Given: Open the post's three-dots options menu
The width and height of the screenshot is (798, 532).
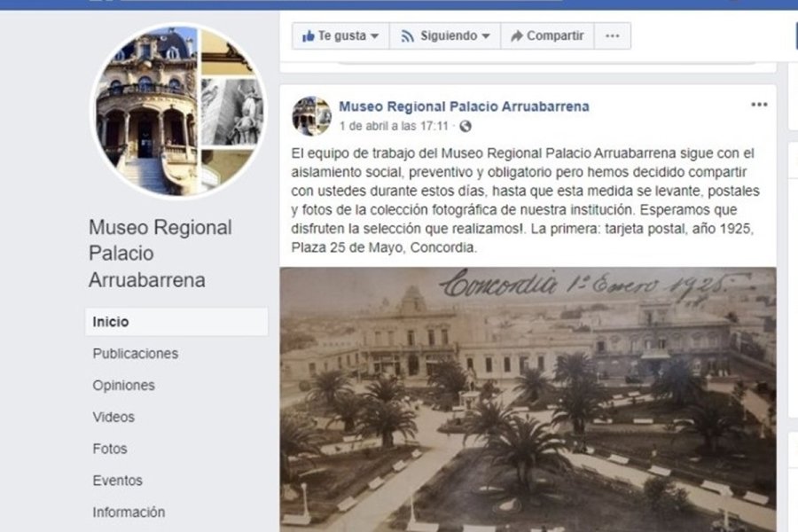Looking at the screenshot, I should [759, 105].
